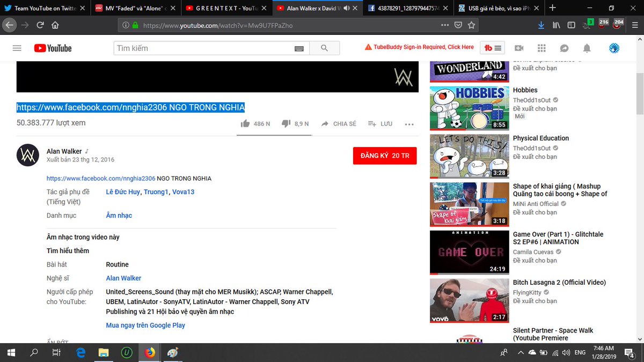Click ĐĂNG KÝ 20 TR subscribe button
The image size is (644, 362).
point(385,156)
